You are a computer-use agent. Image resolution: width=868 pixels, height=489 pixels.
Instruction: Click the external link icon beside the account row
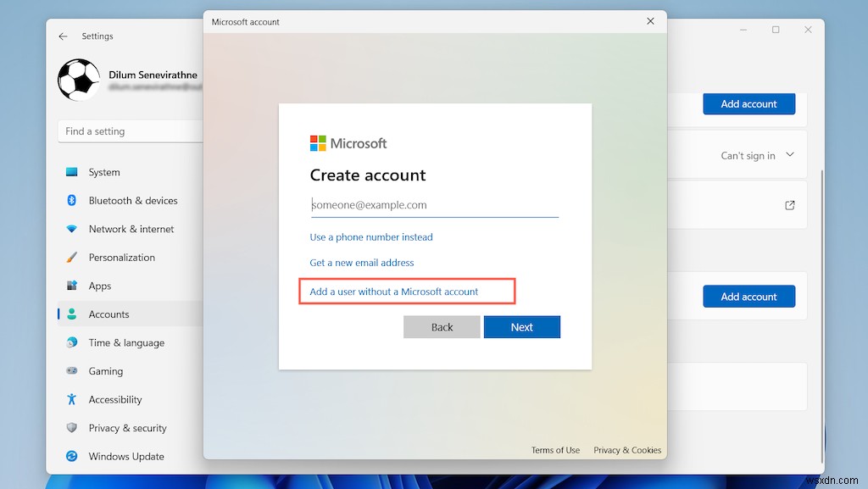coord(789,205)
